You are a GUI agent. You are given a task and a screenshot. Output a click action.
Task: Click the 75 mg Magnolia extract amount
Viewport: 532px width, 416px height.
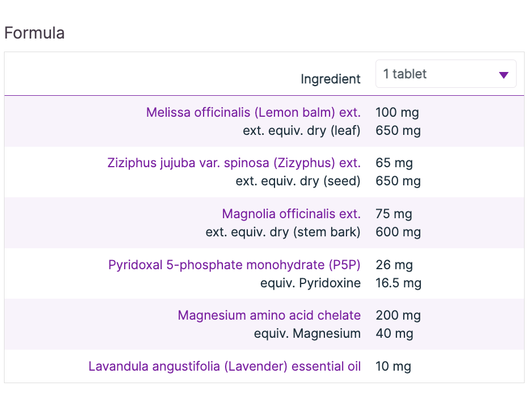click(x=394, y=214)
